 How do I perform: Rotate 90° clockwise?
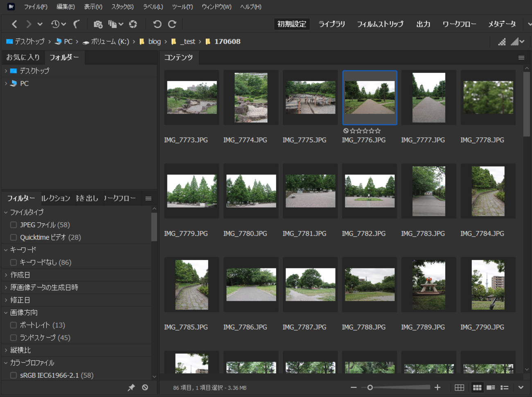[x=172, y=24]
